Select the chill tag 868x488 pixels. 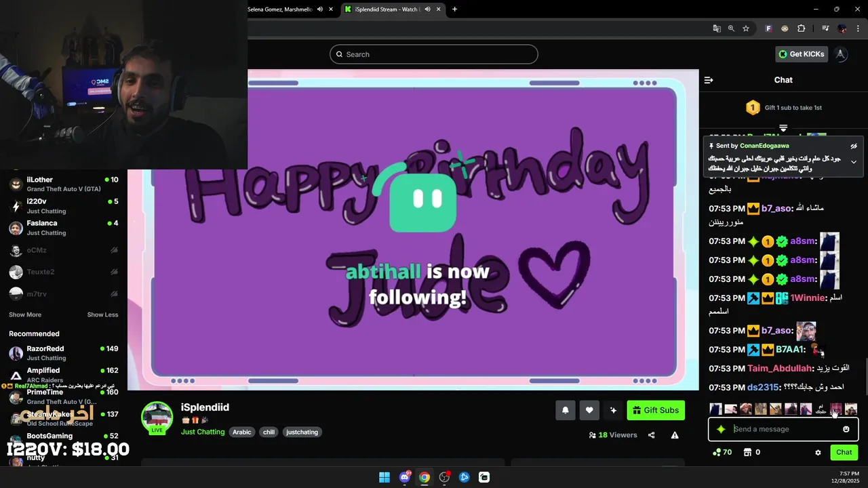[x=269, y=432]
